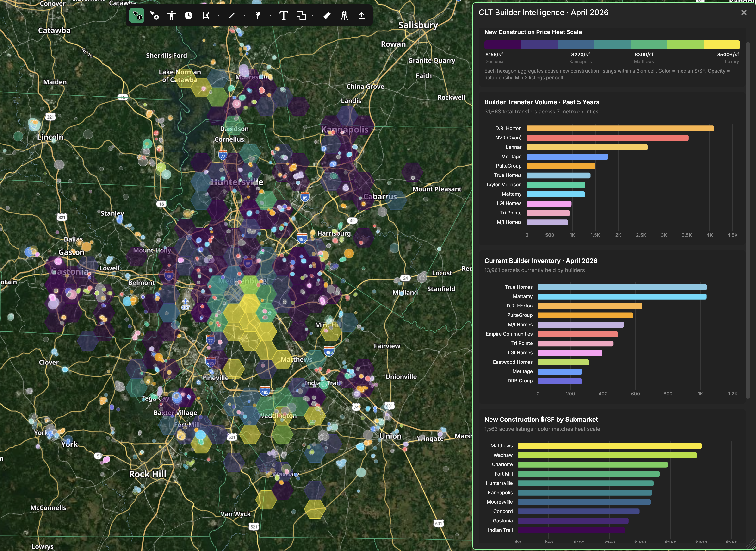This screenshot has height=551, width=756.
Task: Click the panel's vertical scrollbar
Action: click(748, 220)
